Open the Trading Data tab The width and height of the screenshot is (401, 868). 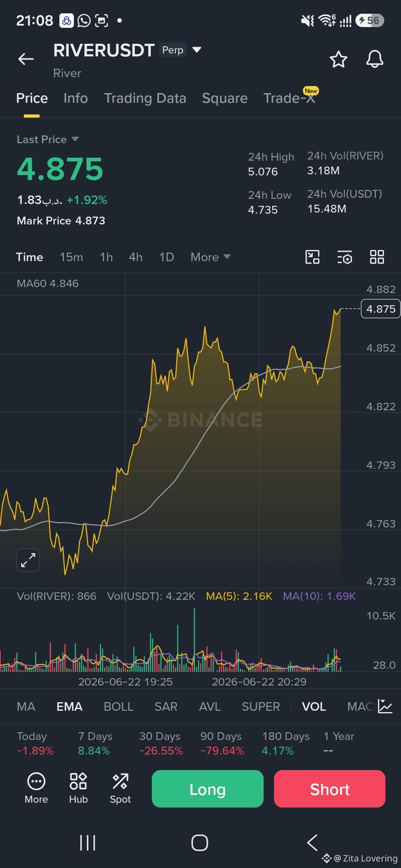pos(145,98)
